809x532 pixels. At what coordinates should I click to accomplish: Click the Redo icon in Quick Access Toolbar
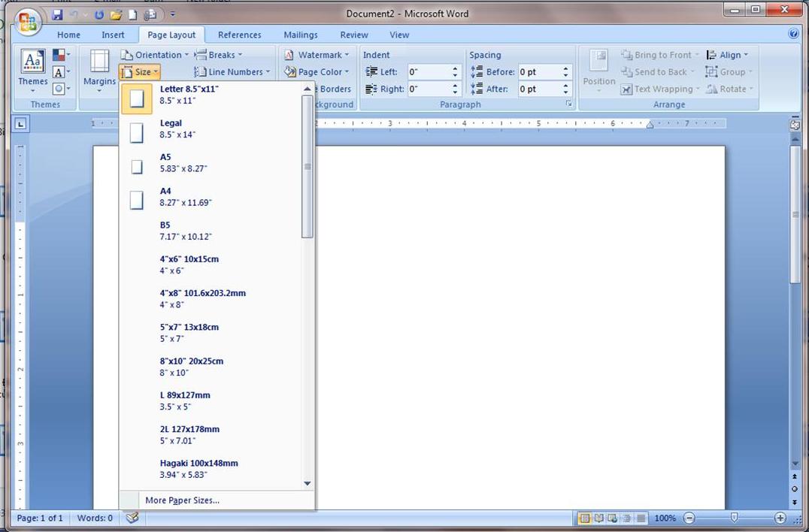pyautogui.click(x=99, y=14)
